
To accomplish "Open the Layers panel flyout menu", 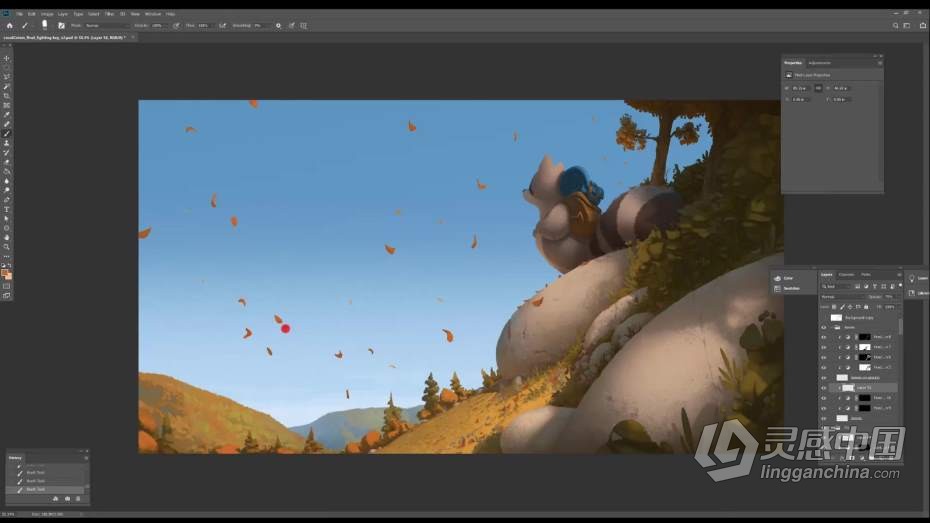I will point(899,275).
